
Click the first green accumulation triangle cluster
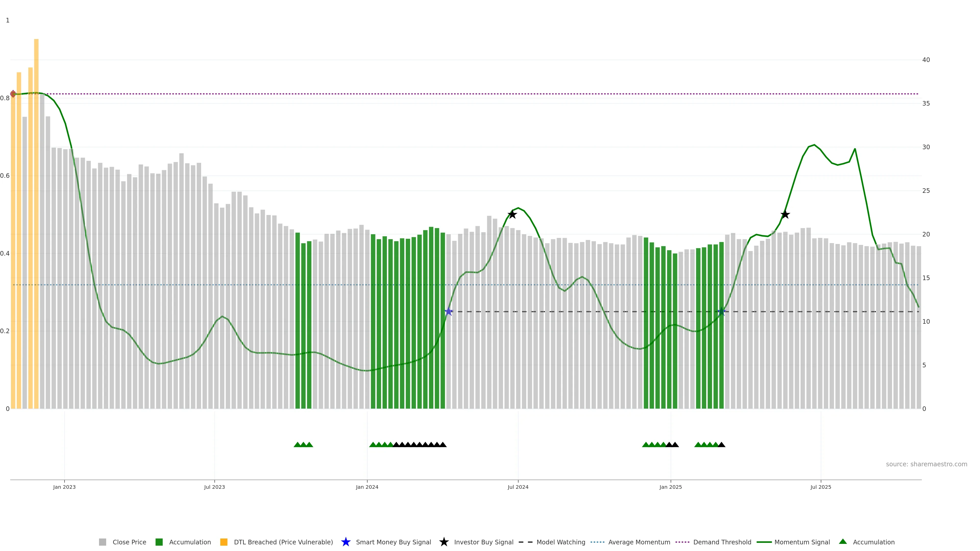(x=303, y=445)
